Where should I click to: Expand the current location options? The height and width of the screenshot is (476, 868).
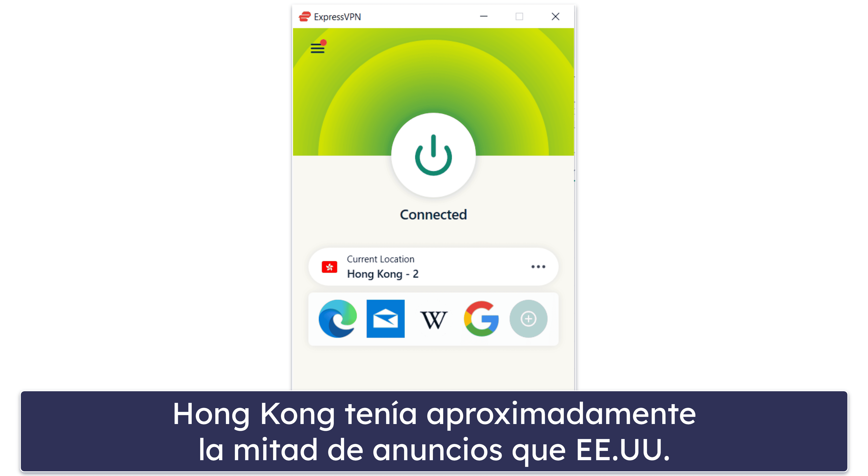click(538, 266)
